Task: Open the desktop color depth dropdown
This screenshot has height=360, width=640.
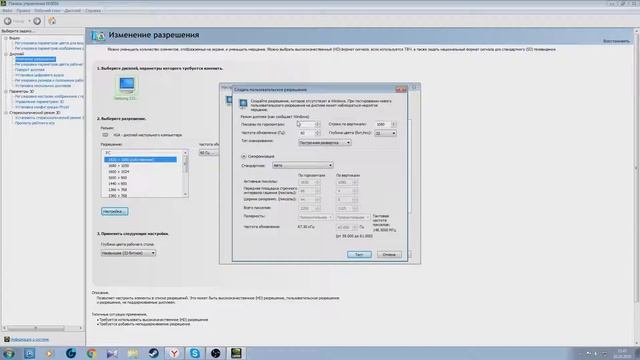Action: [x=128, y=253]
